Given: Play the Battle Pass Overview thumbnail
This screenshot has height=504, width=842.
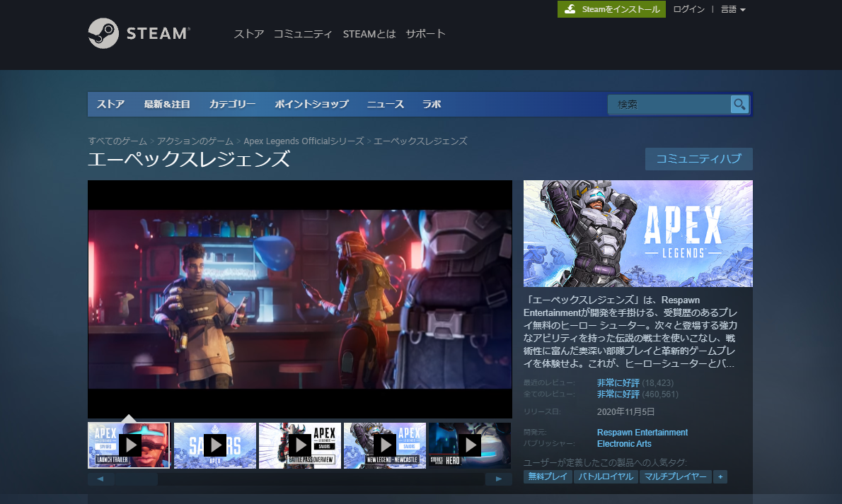Looking at the screenshot, I should (x=299, y=445).
